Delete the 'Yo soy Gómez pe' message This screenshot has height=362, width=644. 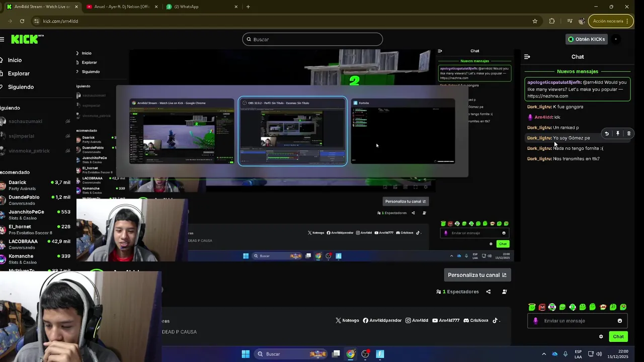point(628,134)
